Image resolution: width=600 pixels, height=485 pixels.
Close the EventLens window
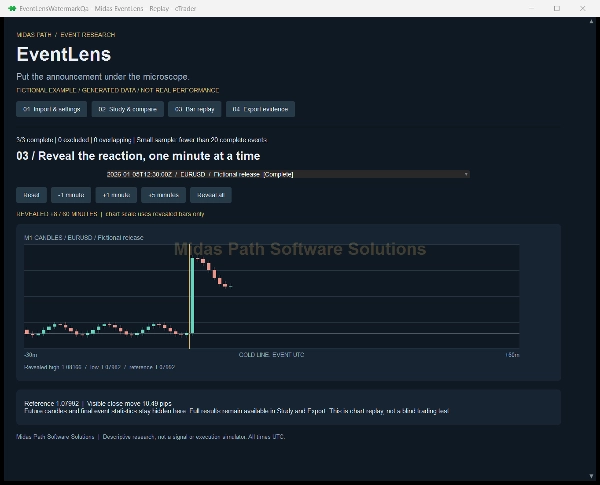point(582,8)
